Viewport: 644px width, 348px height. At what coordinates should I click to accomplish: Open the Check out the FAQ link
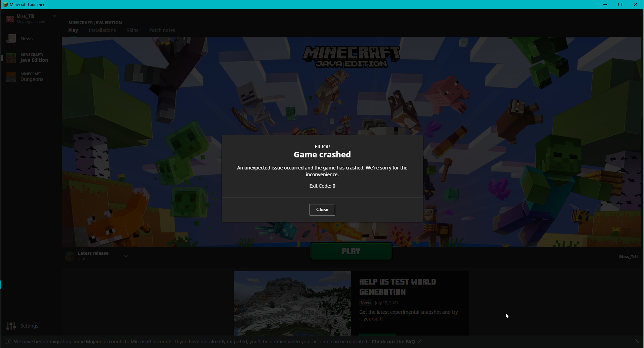pos(393,342)
